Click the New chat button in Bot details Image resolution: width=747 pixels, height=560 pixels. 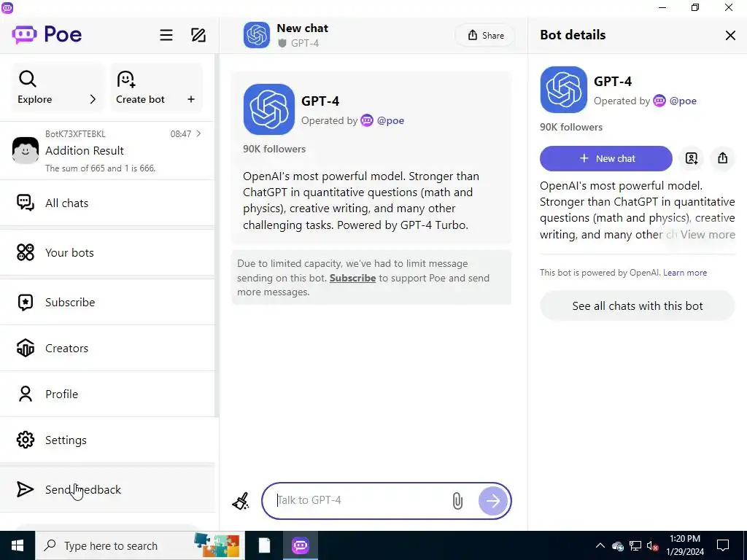tap(606, 158)
